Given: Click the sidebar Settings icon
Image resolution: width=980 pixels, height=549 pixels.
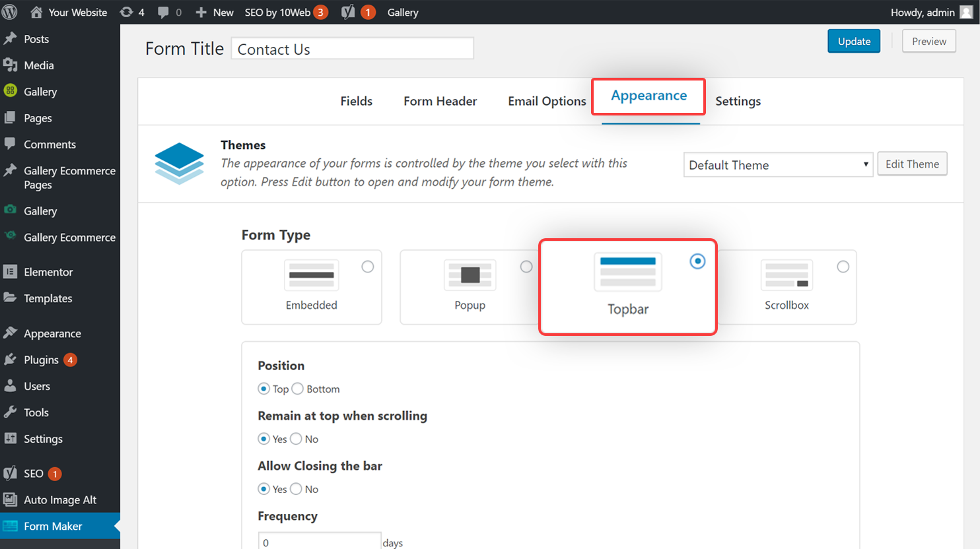Looking at the screenshot, I should click(10, 438).
